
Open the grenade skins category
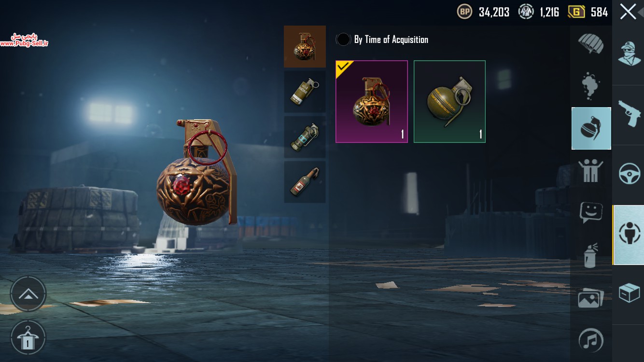pos(591,128)
